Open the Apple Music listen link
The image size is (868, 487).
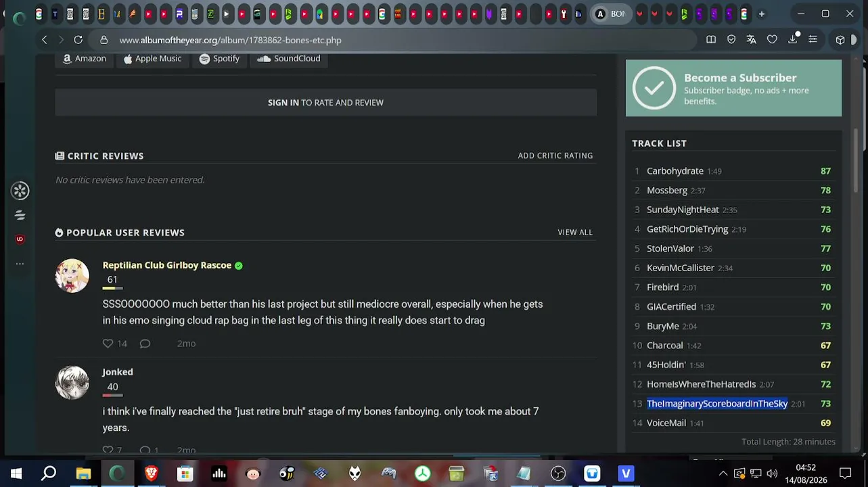(152, 59)
